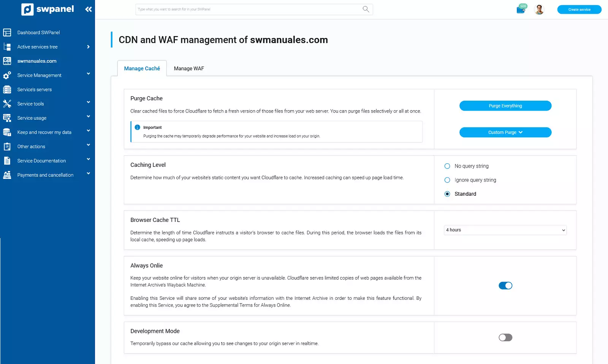Image resolution: width=608 pixels, height=364 pixels.
Task: Enable the Development Mode toggle
Action: click(505, 337)
